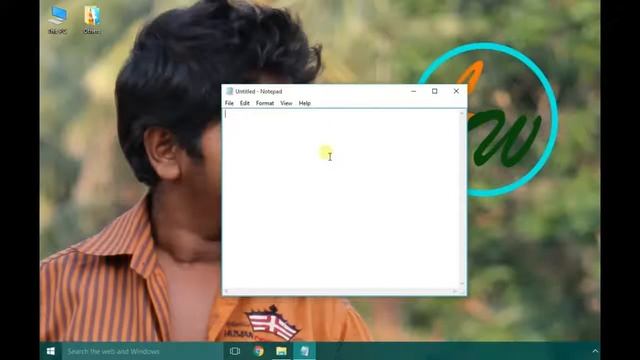Select the Others desktop shortcut icon

coord(92,19)
